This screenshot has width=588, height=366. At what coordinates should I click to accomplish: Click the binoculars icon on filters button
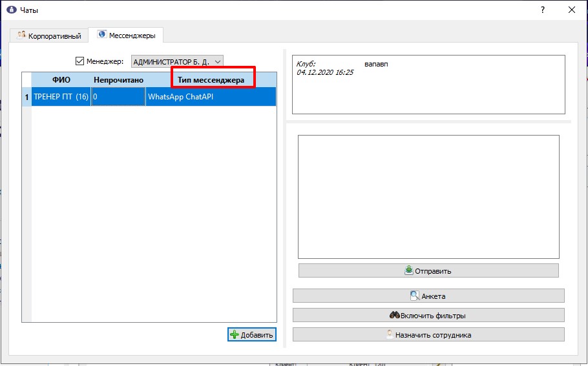[395, 315]
